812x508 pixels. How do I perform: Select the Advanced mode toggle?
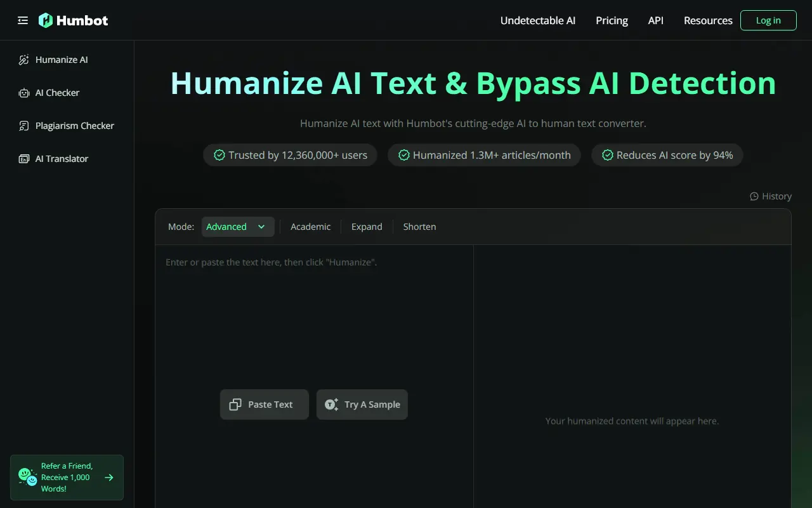238,227
